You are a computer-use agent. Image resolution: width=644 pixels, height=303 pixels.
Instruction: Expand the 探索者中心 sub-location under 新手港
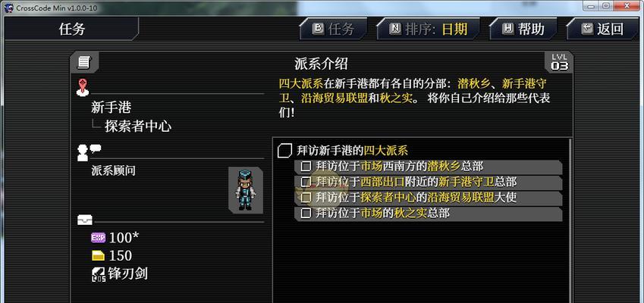tap(137, 127)
